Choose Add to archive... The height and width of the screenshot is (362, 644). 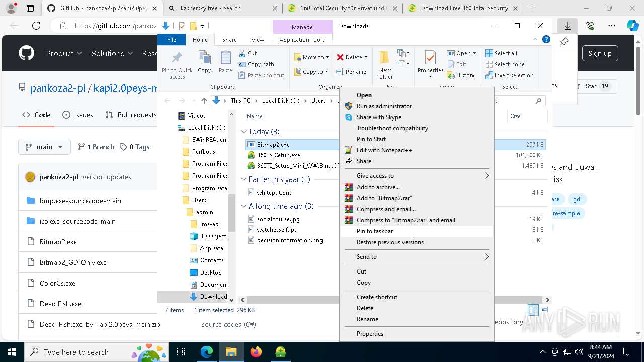[416, 187]
